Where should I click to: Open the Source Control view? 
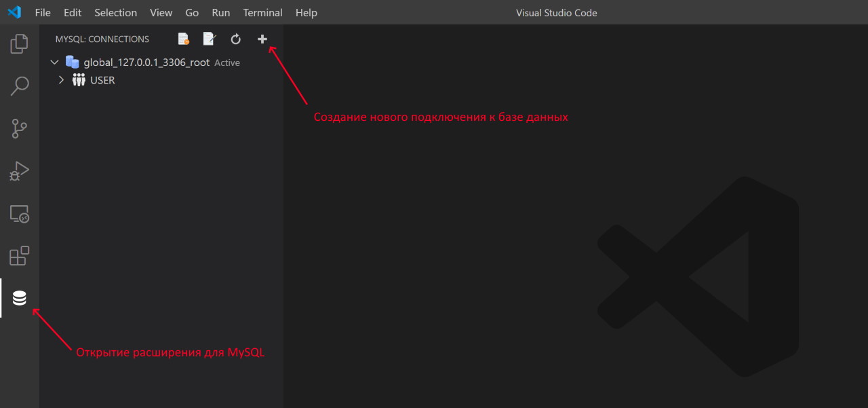(20, 128)
